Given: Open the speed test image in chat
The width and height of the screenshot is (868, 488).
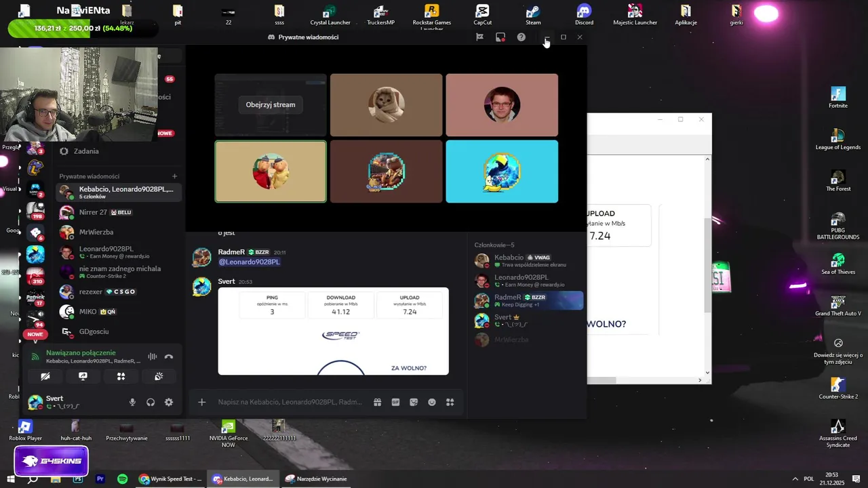Looking at the screenshot, I should tap(333, 331).
